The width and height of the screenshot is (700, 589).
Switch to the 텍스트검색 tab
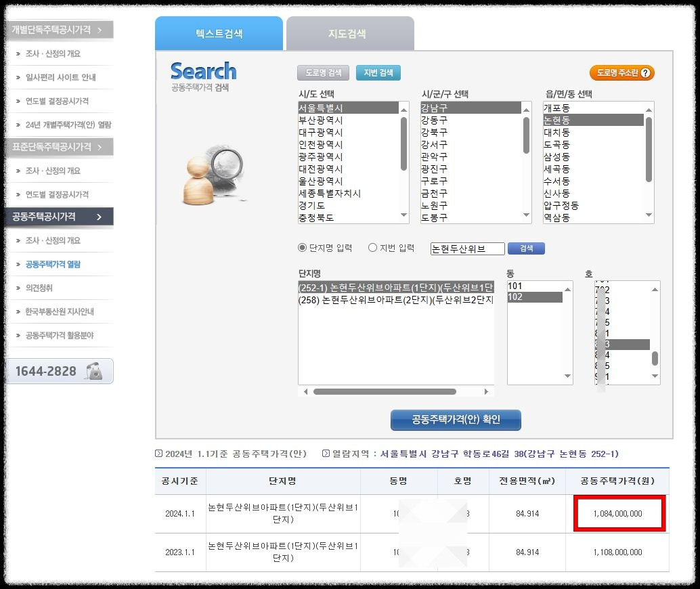[x=219, y=32]
